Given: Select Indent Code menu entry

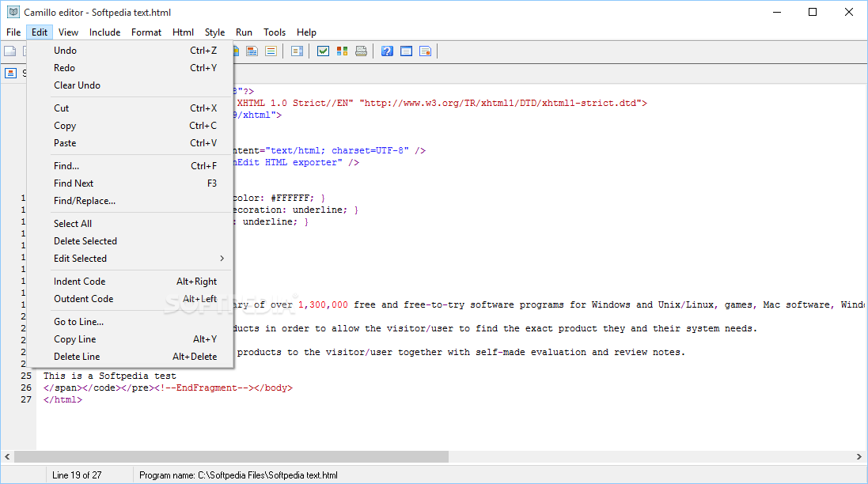Looking at the screenshot, I should pyautogui.click(x=130, y=282).
